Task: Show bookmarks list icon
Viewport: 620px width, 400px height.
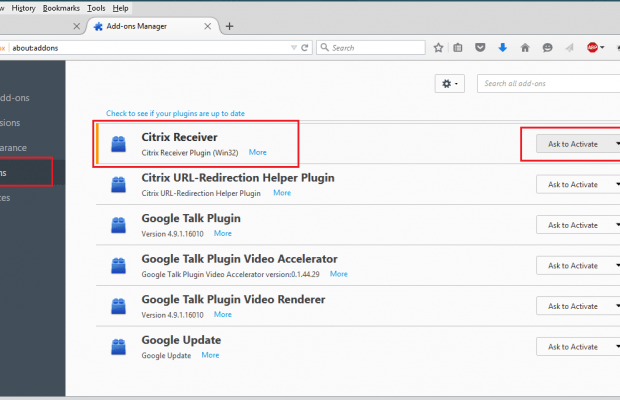Action: [x=457, y=48]
